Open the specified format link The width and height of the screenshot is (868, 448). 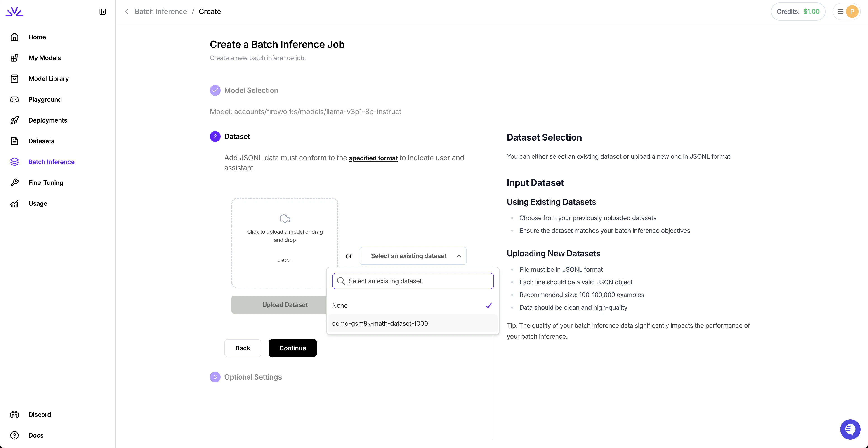coord(373,158)
